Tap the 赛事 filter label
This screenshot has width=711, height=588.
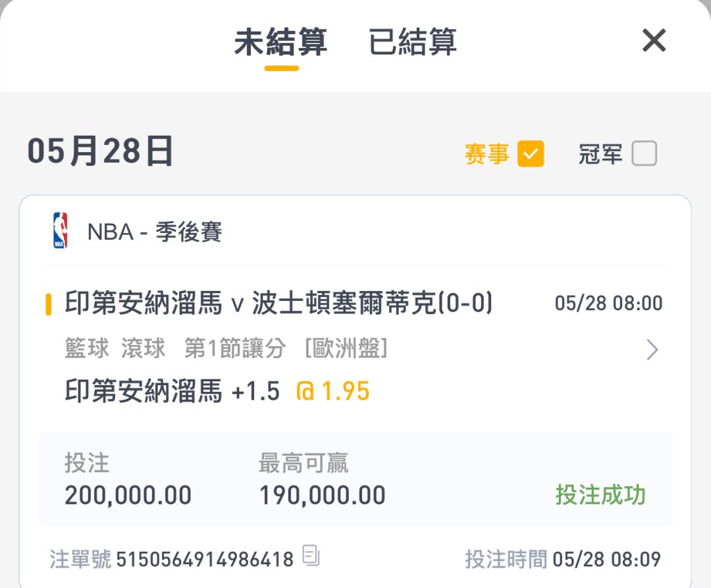click(487, 153)
